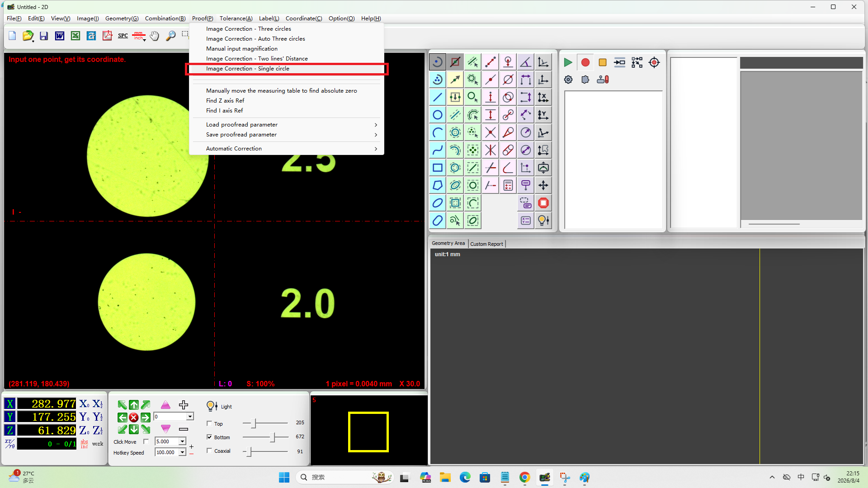Expand the Automatic Correction submenu
868x488 pixels.
[x=287, y=149]
